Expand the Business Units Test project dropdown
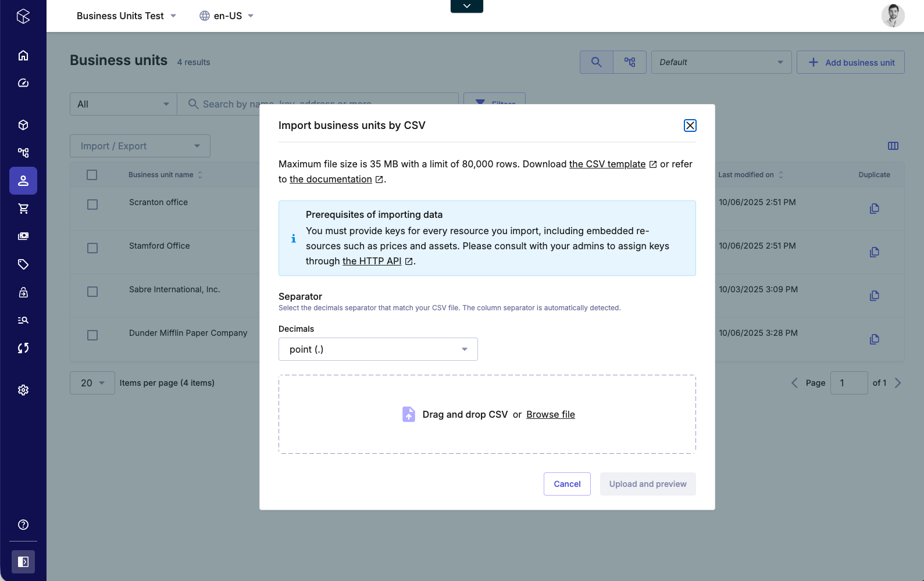This screenshot has width=924, height=581. point(126,16)
